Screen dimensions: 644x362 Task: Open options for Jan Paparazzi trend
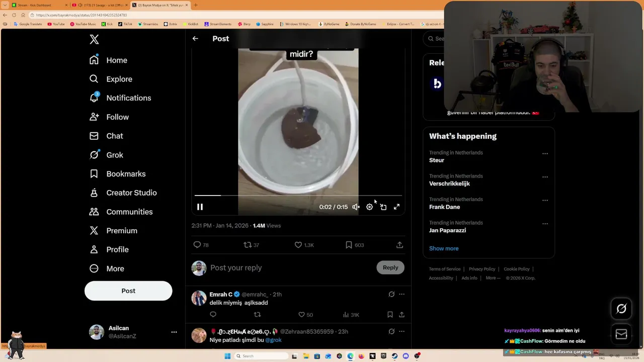coord(545,224)
